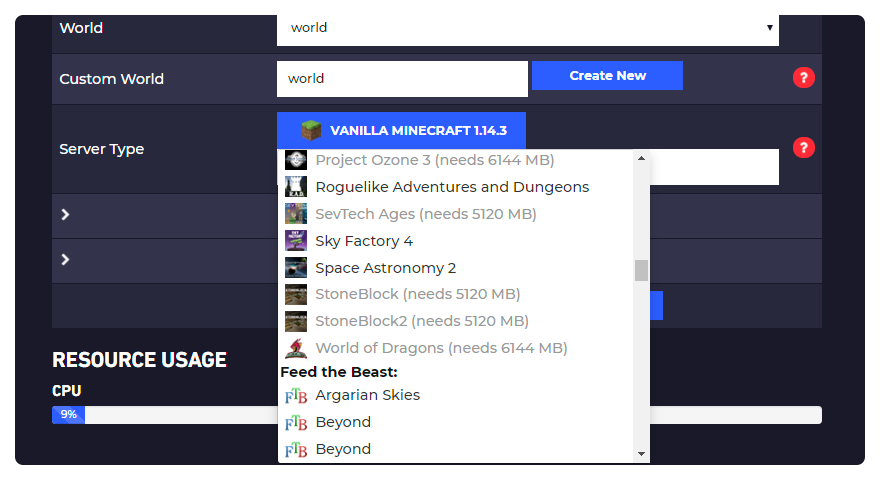
Task: Create a new custom world
Action: pyautogui.click(x=607, y=76)
